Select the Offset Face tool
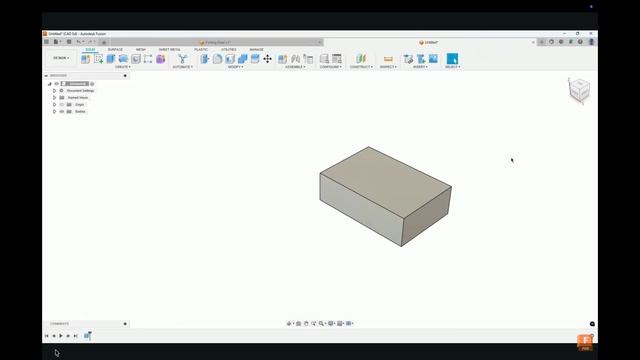640x360 pixels. (x=255, y=59)
